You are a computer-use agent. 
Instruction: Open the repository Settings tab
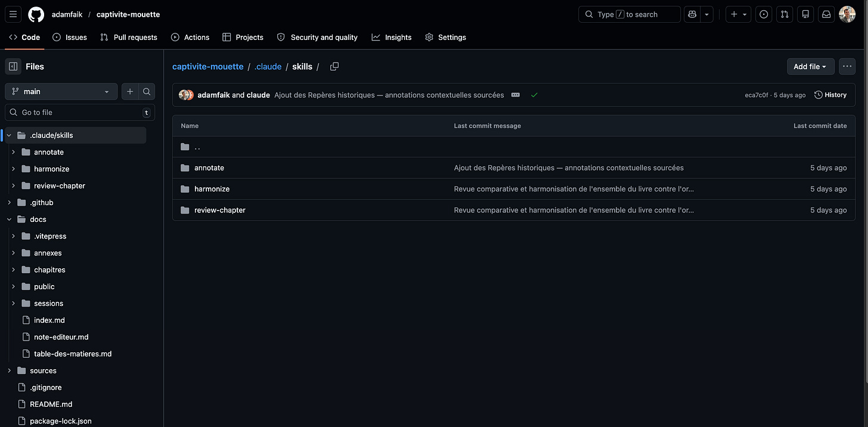pos(445,37)
